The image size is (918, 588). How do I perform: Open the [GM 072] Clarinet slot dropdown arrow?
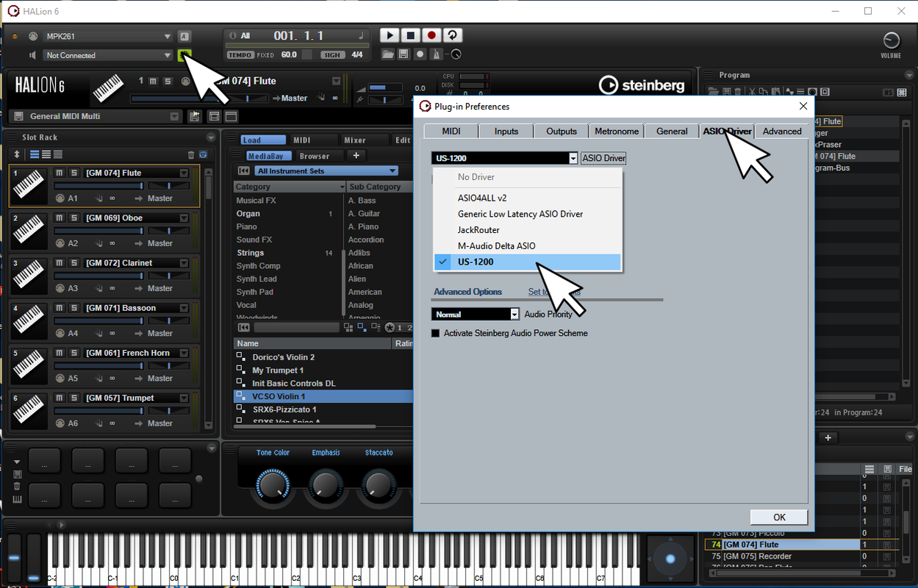point(184,262)
